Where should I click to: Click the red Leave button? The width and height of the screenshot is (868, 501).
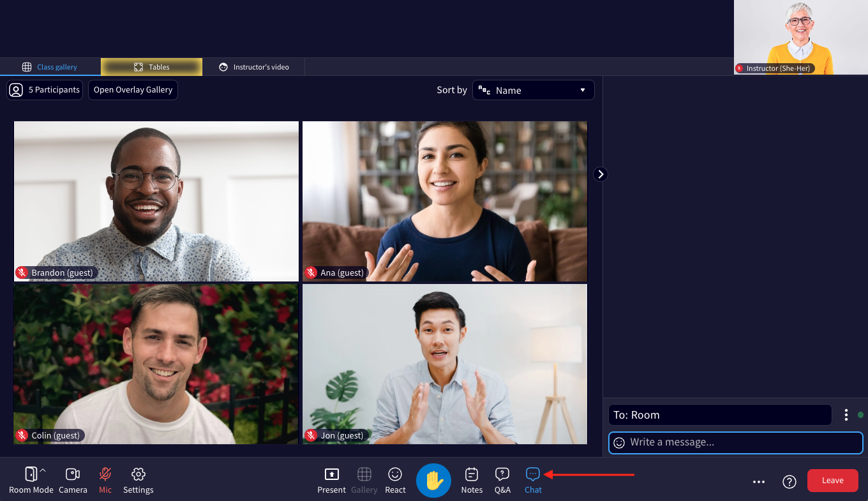click(832, 481)
